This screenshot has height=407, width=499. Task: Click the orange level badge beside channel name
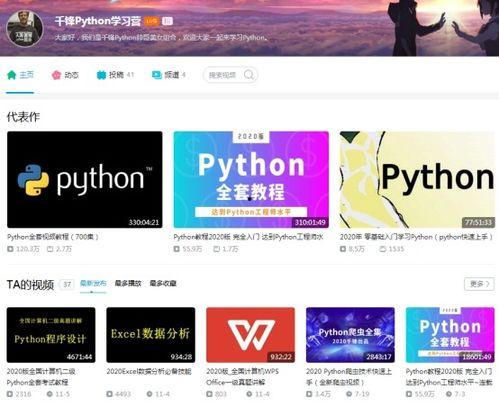click(152, 21)
